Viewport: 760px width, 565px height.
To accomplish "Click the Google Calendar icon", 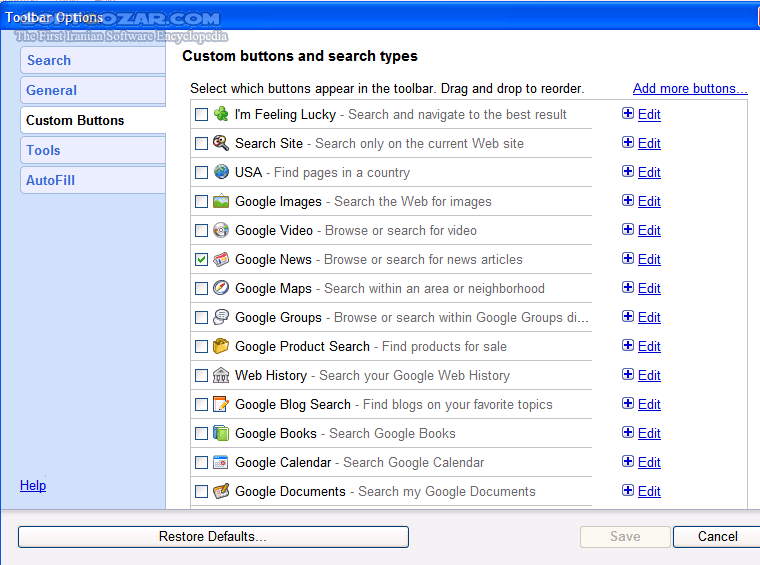I will point(221,462).
